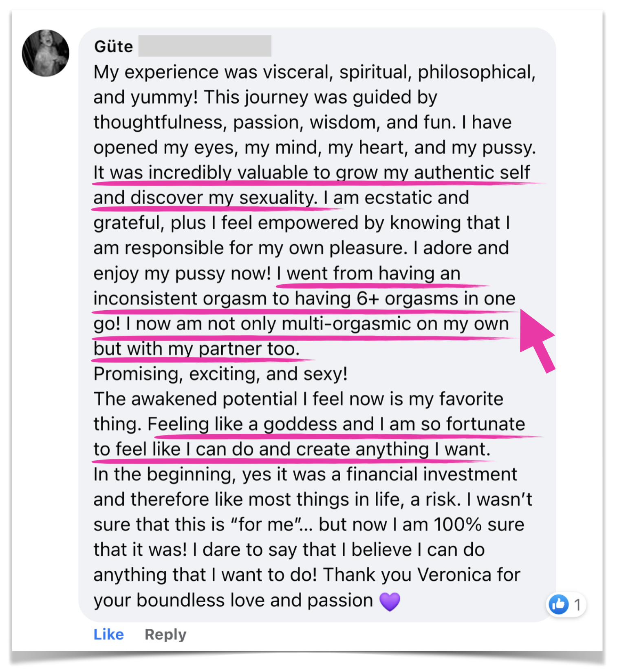Image resolution: width=617 pixels, height=672 pixels.
Task: Click the "Promising, exciting, and sexy!" line
Action: 220,374
